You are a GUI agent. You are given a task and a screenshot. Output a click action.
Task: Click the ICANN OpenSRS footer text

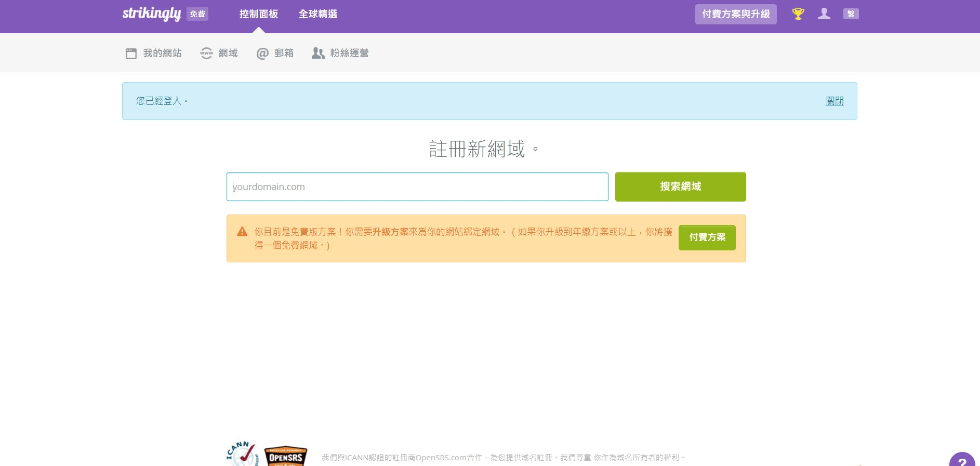[x=504, y=458]
